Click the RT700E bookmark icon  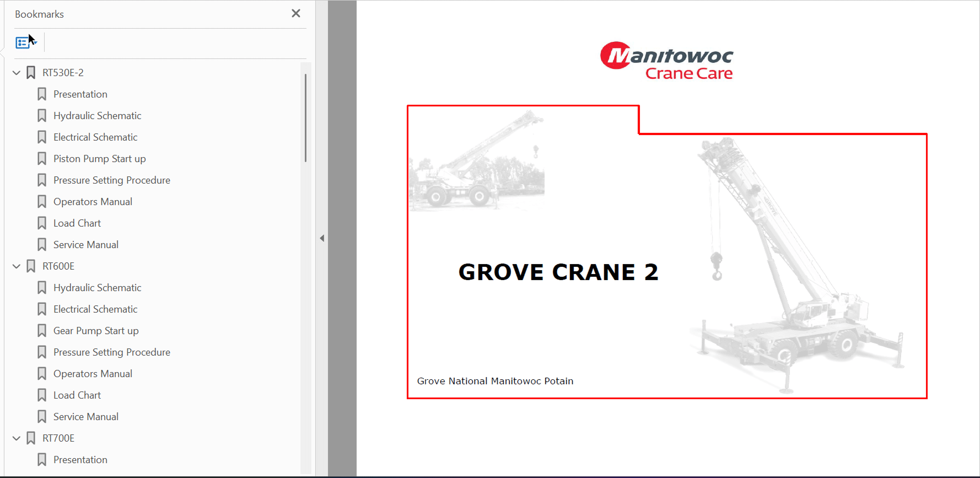pyautogui.click(x=31, y=438)
